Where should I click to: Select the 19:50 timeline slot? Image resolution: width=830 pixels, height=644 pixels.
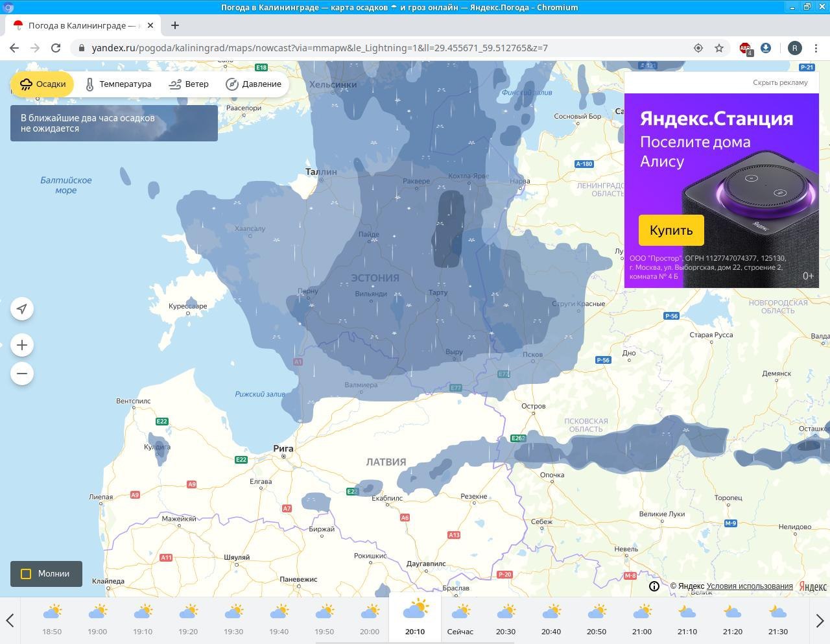[x=324, y=621]
